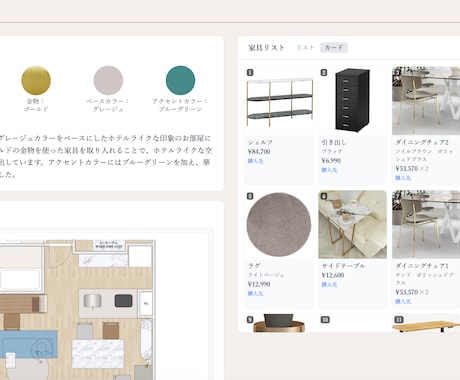Image resolution: width=460 pixels, height=380 pixels.
Task: Click the ¥12,600 price on サイドテーブル card
Action: click(x=333, y=275)
